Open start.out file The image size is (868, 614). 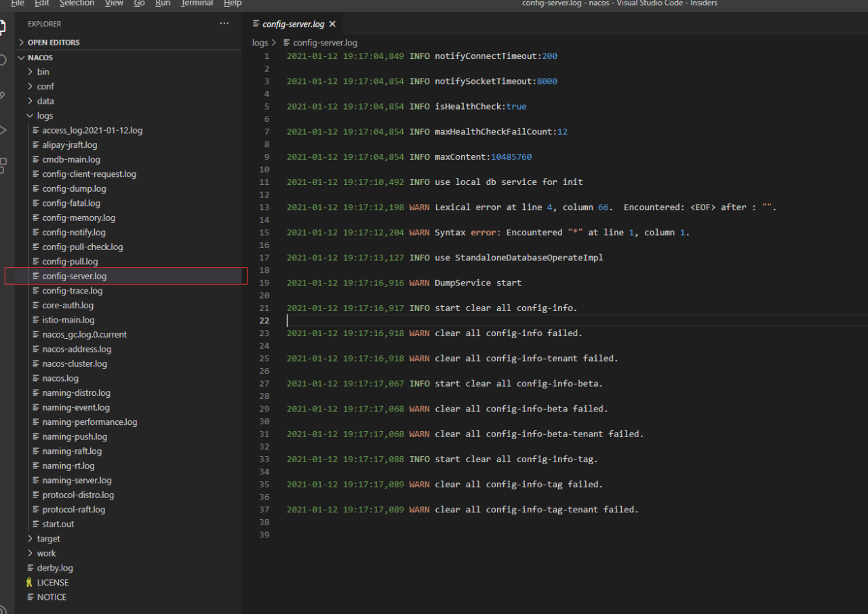pos(58,525)
